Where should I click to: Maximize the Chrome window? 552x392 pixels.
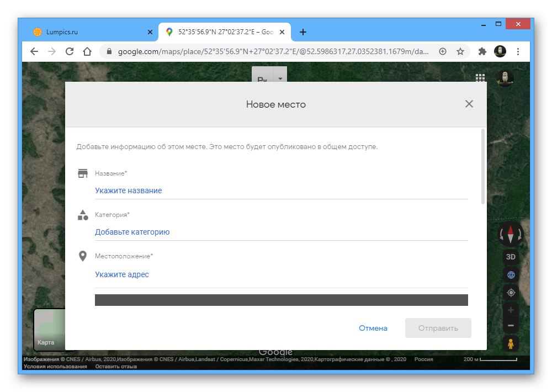(498, 24)
